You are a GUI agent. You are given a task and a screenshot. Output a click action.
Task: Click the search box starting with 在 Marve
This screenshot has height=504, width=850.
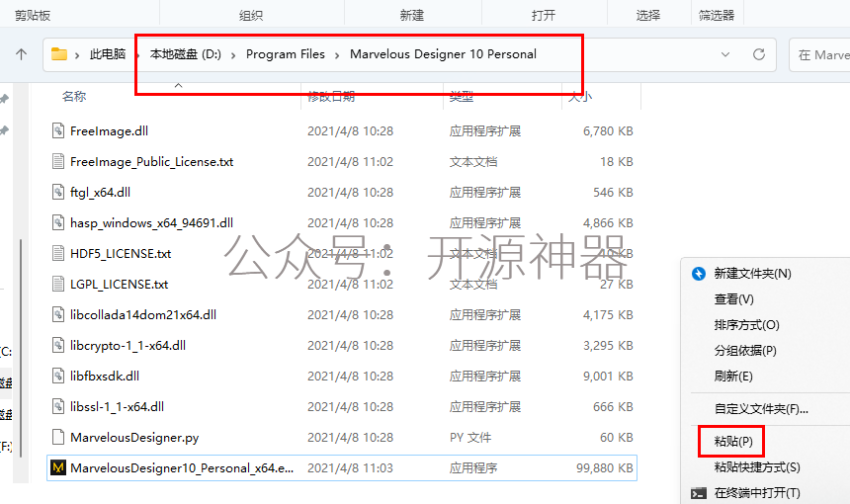click(x=819, y=54)
